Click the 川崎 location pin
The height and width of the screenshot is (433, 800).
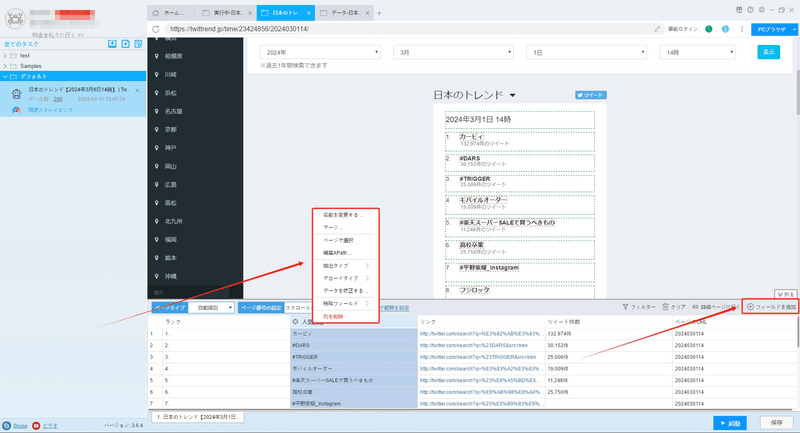(x=157, y=74)
